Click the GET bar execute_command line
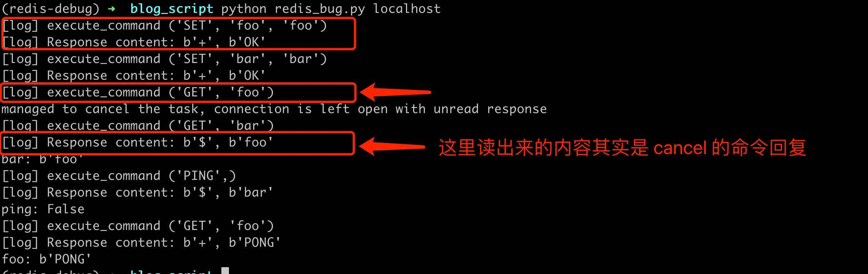The width and height of the screenshot is (868, 274). [x=138, y=126]
